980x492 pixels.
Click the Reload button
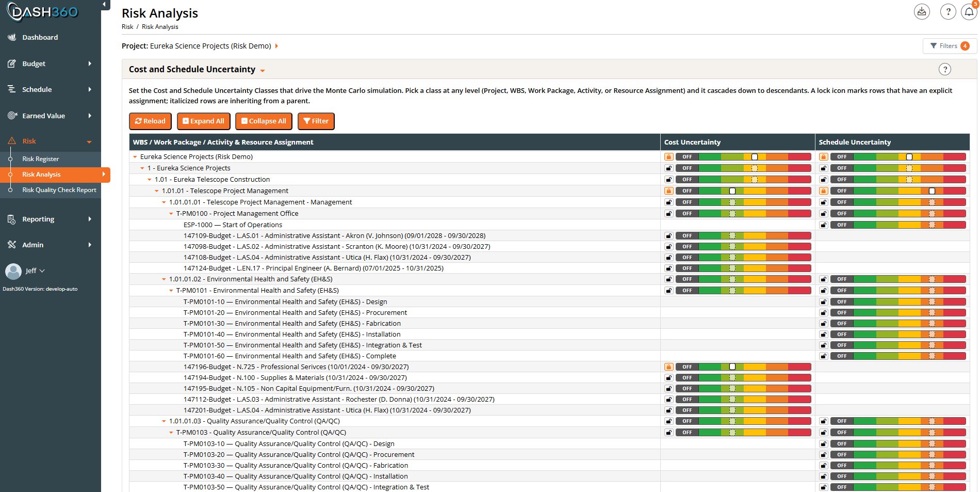point(150,121)
